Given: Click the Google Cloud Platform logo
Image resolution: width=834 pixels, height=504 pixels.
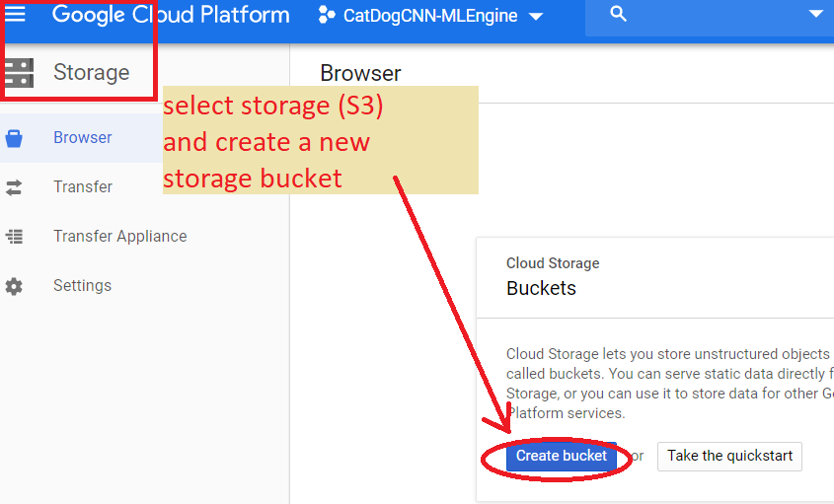Looking at the screenshot, I should [x=171, y=16].
